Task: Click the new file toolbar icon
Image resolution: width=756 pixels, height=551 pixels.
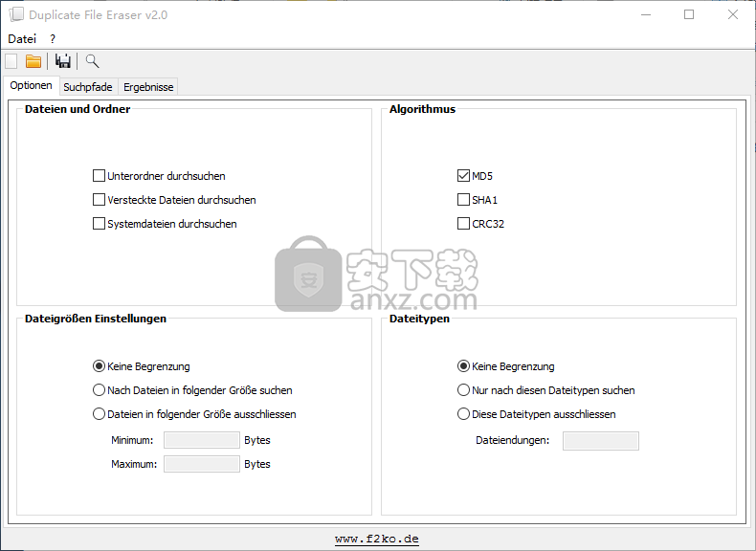Action: 11,61
